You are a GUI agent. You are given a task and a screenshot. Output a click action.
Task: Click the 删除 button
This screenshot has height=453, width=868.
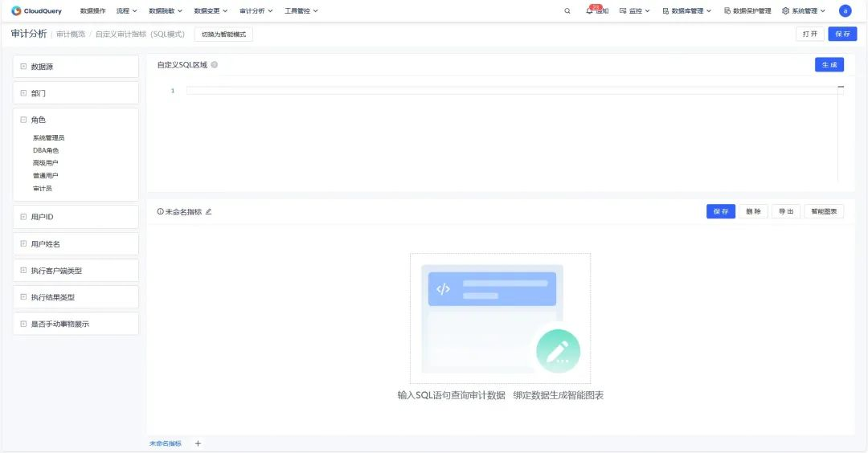pyautogui.click(x=753, y=211)
